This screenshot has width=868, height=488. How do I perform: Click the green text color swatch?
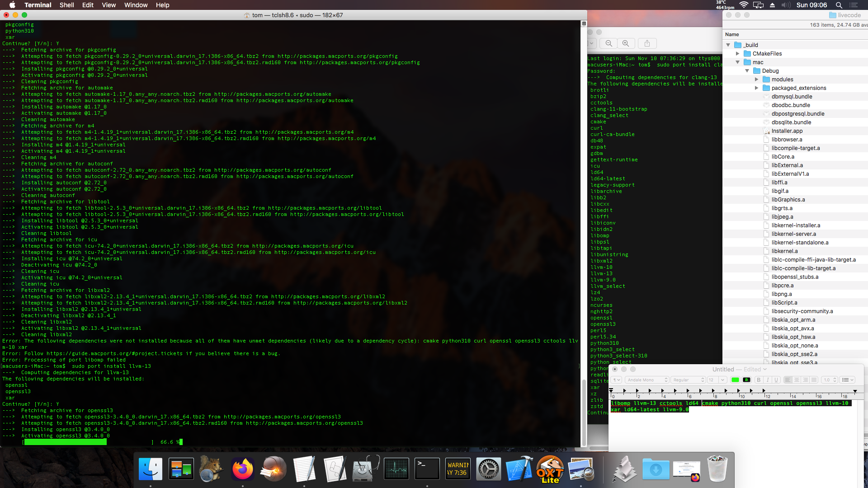pos(735,380)
